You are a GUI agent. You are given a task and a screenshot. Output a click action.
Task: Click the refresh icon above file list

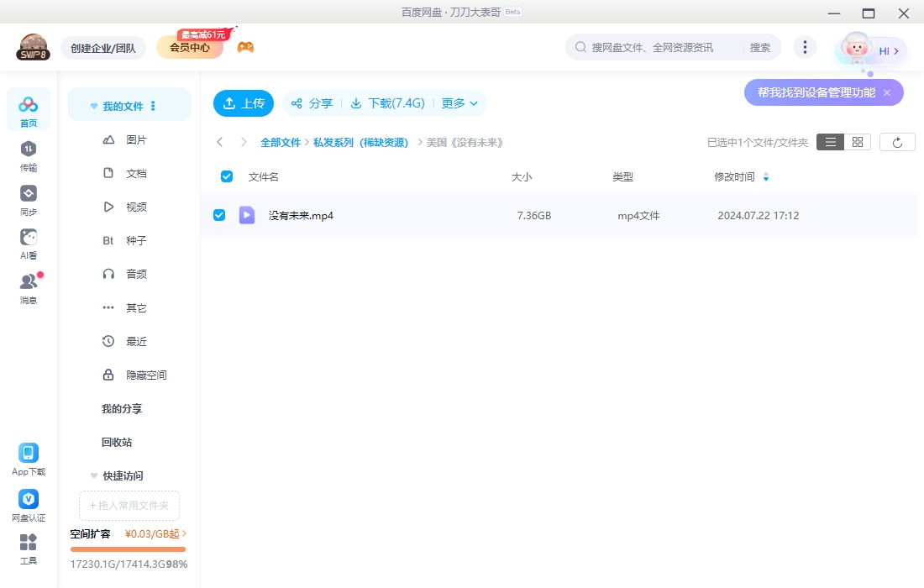click(x=897, y=141)
